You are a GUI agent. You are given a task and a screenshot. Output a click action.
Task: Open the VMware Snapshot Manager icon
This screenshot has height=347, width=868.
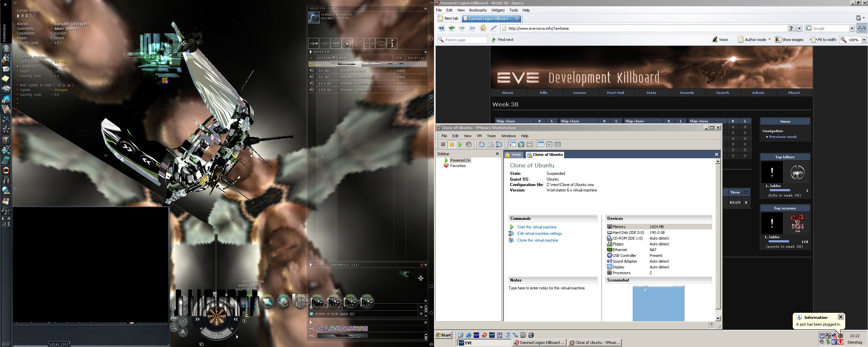(x=499, y=144)
